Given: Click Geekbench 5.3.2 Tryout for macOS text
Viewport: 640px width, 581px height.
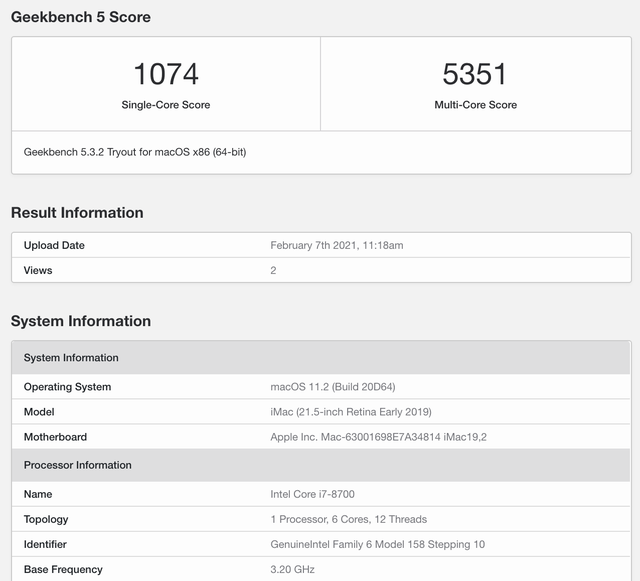Looking at the screenshot, I should [x=135, y=152].
